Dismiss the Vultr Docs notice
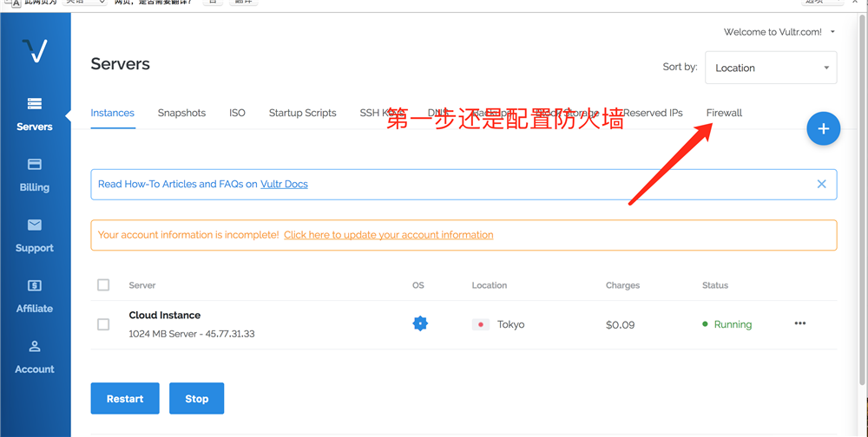The width and height of the screenshot is (868, 437). [821, 184]
